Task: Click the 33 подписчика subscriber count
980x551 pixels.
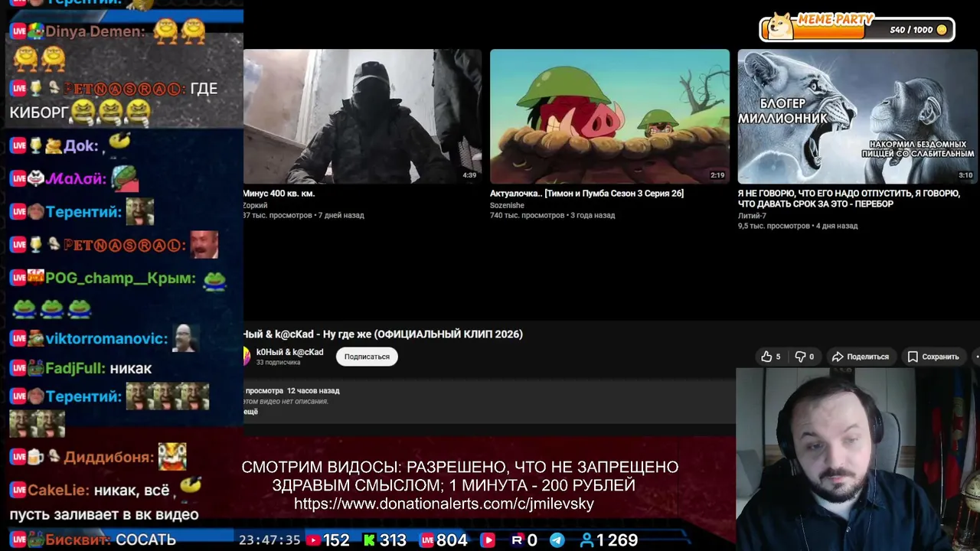Action: coord(278,363)
